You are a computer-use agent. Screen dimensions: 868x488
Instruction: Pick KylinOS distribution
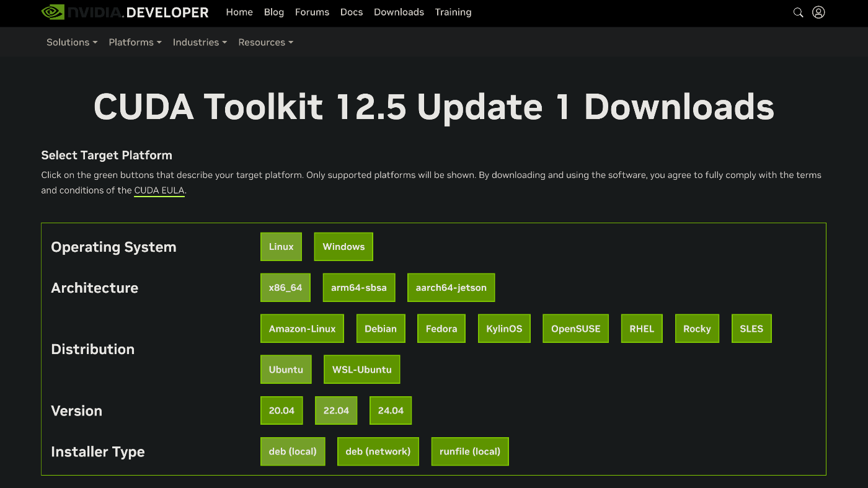point(504,329)
